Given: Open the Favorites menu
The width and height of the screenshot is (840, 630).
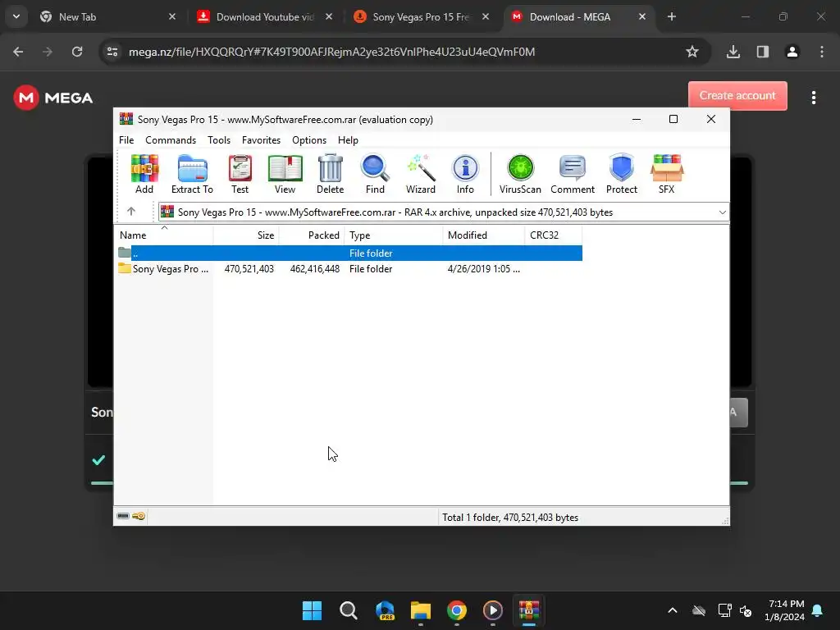Looking at the screenshot, I should (261, 139).
